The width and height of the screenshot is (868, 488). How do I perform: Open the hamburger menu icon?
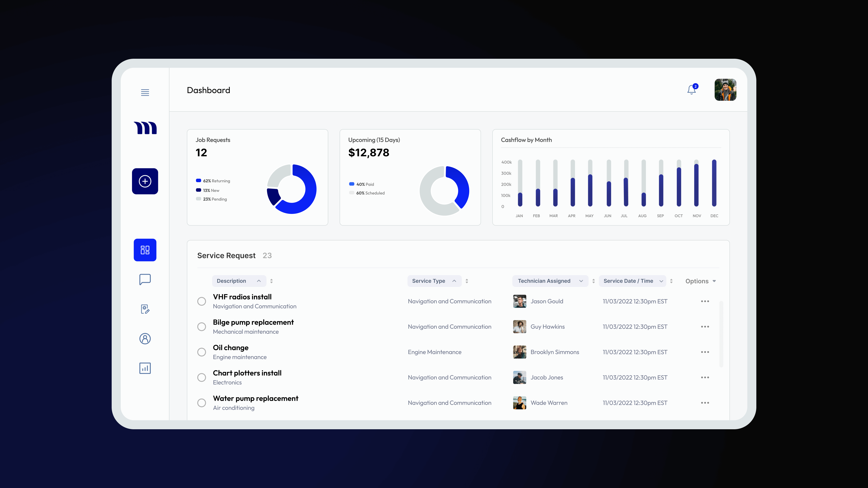(145, 93)
